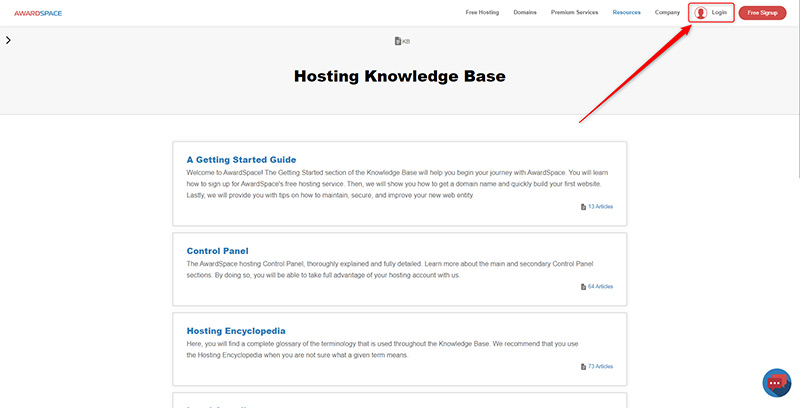Open the Company menu
Screen dimensions: 800x408
click(667, 13)
